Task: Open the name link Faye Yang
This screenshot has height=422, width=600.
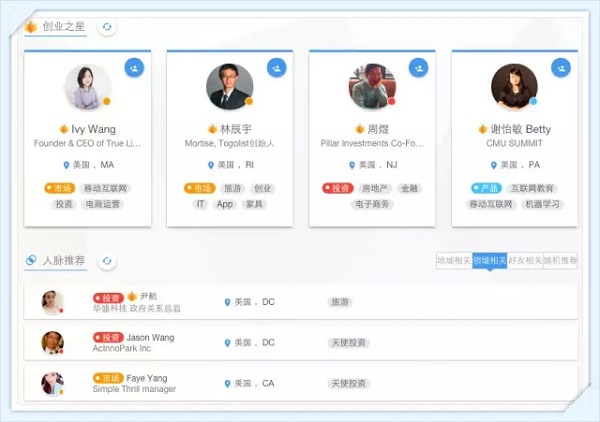Action: pyautogui.click(x=147, y=378)
